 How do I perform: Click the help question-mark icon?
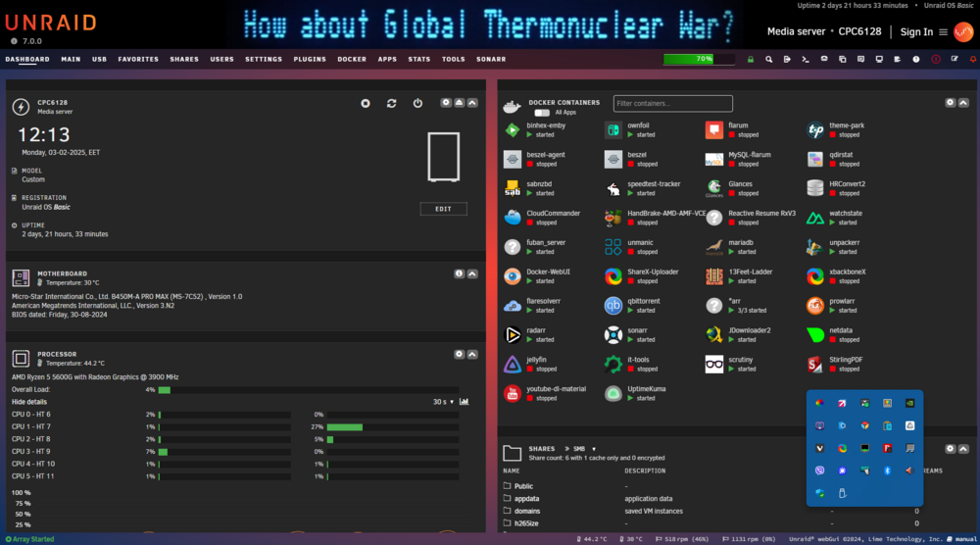point(915,60)
